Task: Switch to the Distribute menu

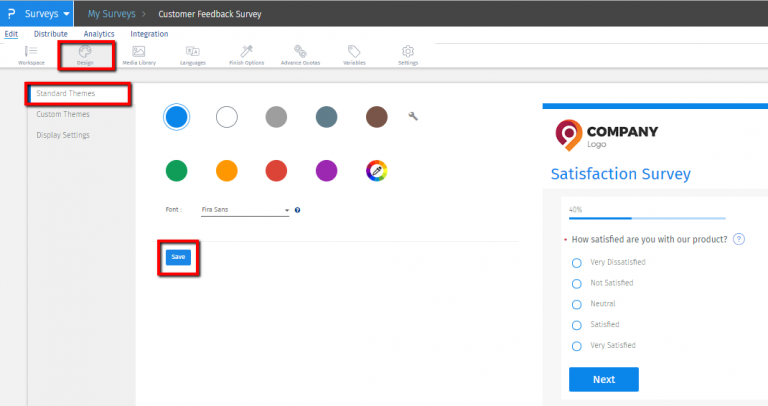Action: pos(51,34)
